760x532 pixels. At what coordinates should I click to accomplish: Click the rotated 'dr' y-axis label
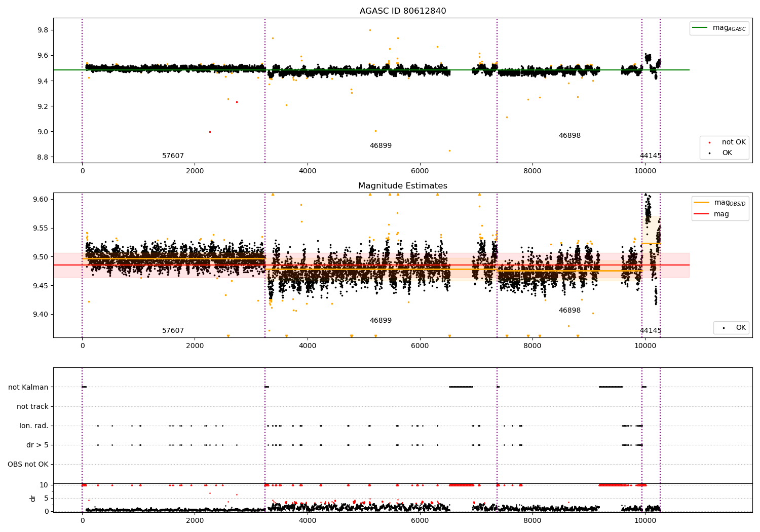coord(33,498)
